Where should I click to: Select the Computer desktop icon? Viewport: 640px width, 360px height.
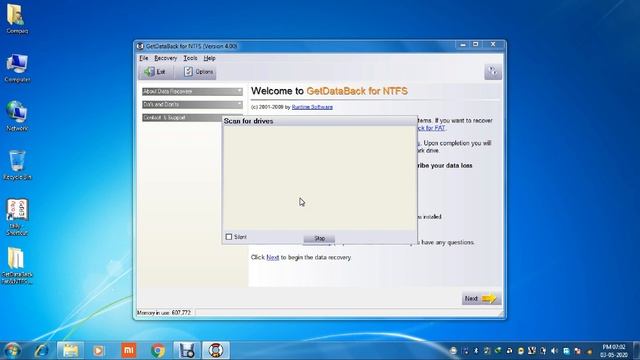[17, 68]
